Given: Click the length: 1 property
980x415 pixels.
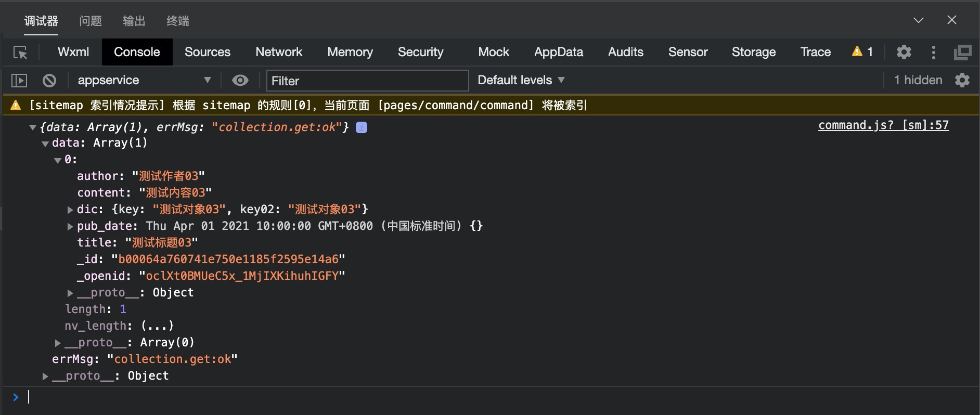Looking at the screenshot, I should click(96, 309).
